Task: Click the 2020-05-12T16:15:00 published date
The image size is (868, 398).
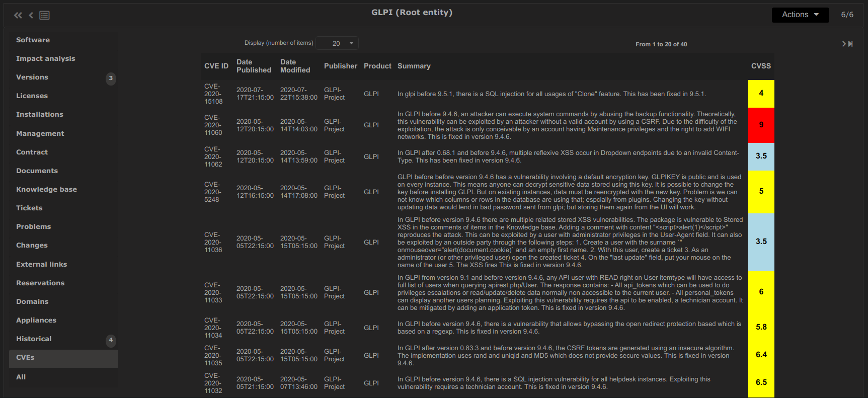Action: [255, 192]
